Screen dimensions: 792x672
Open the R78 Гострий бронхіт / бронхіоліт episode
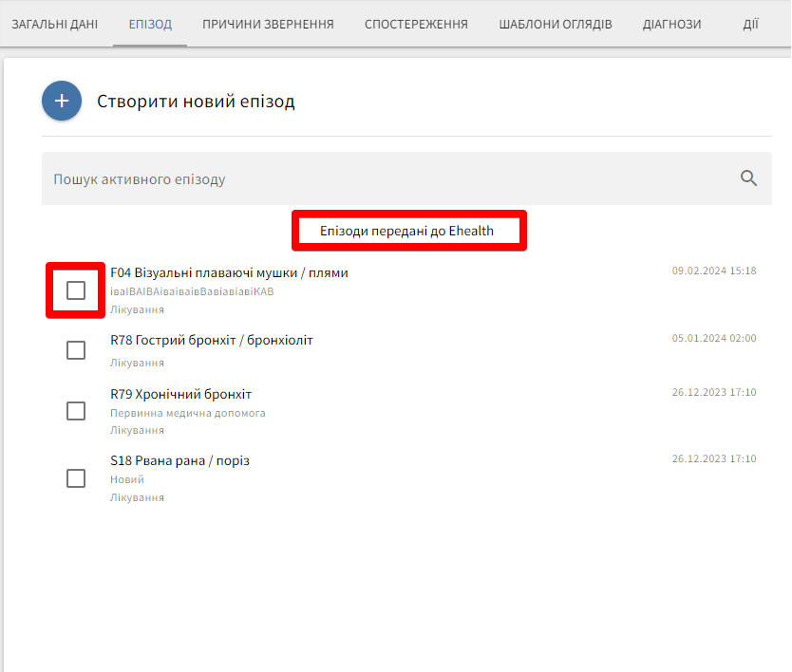(212, 340)
